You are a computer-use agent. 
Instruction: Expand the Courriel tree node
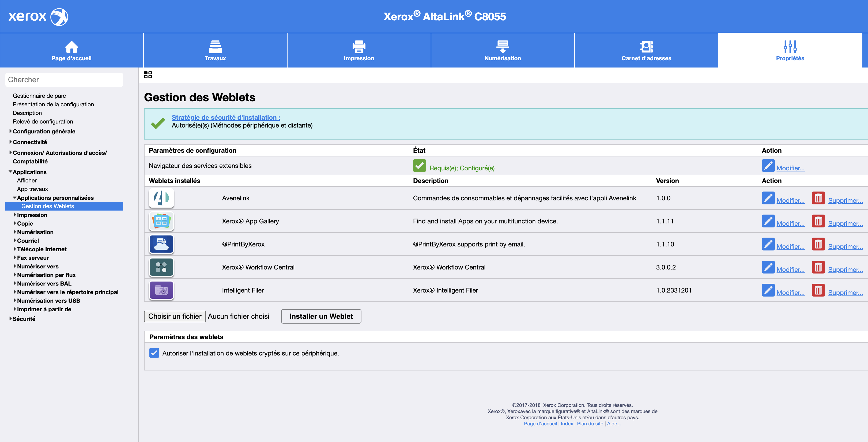click(x=15, y=240)
